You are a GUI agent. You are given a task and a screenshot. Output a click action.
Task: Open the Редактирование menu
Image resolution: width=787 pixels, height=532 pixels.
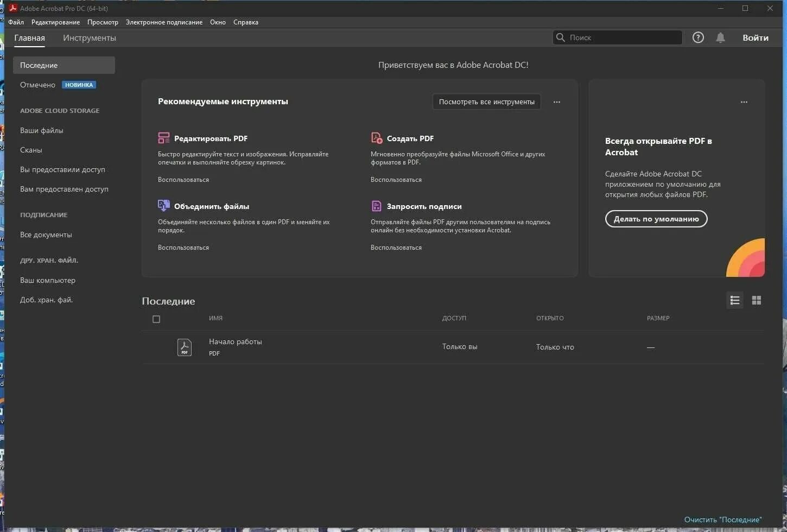[55, 22]
